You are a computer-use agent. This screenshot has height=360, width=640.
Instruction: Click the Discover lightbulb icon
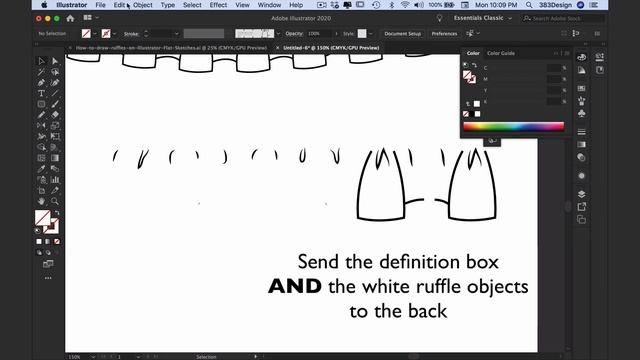coord(440,18)
